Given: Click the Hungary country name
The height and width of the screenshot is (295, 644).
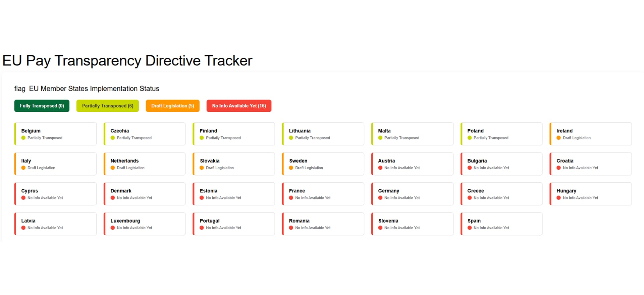Looking at the screenshot, I should click(566, 191).
